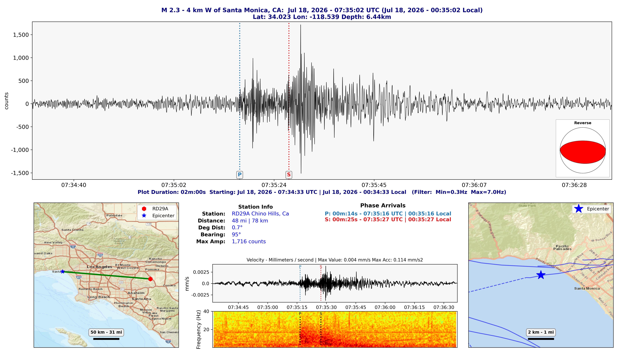Click the 'Santa Clarita' label on the regional map

[x=72, y=230]
